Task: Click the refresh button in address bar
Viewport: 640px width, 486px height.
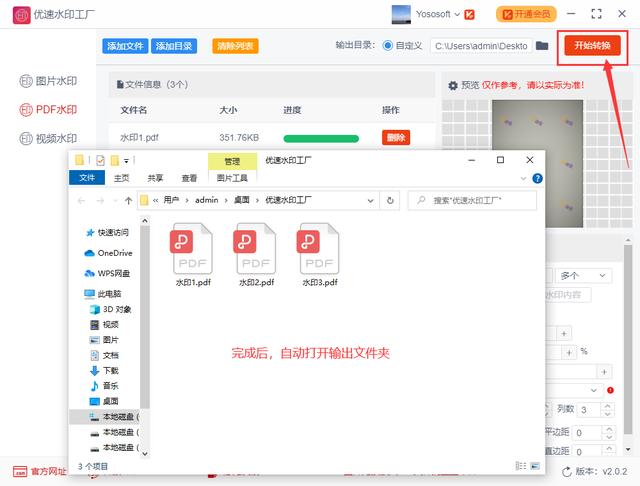Action: point(390,200)
